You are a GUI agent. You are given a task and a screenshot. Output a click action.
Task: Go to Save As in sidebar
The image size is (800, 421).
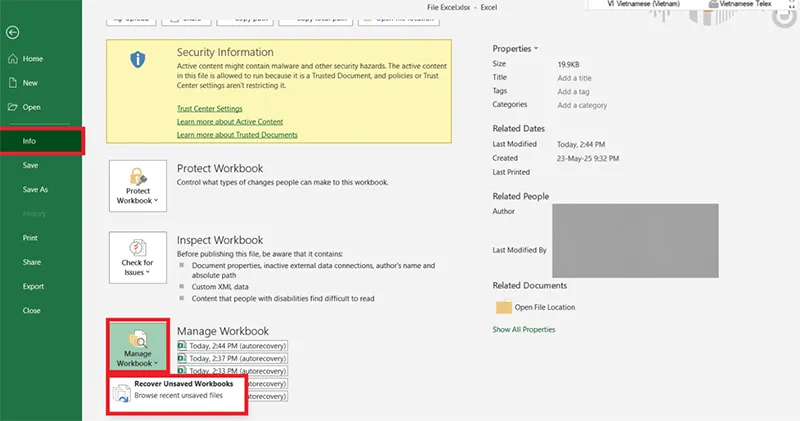pos(35,189)
